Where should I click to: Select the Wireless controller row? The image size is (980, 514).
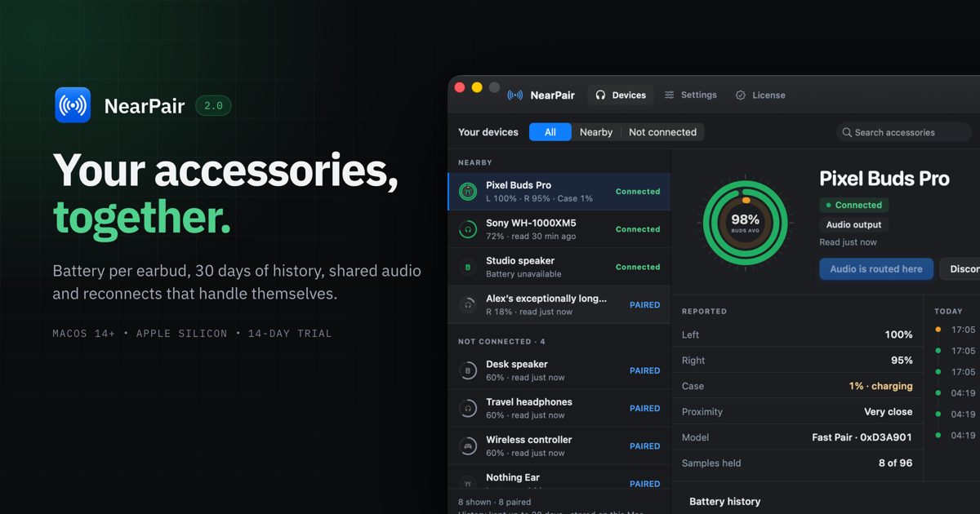point(559,445)
